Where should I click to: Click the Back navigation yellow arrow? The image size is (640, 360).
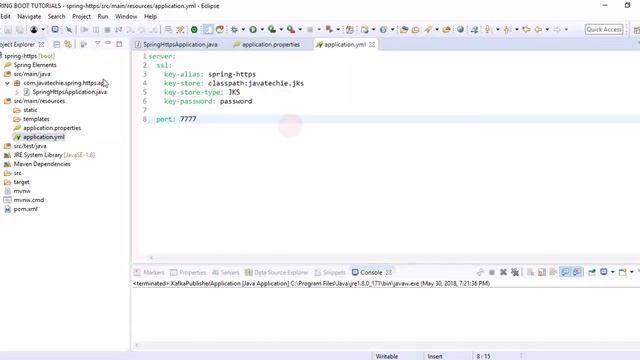click(538, 29)
